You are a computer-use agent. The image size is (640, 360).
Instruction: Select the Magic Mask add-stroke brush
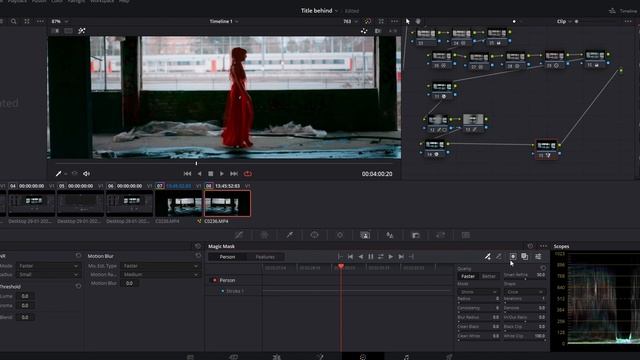(487, 256)
